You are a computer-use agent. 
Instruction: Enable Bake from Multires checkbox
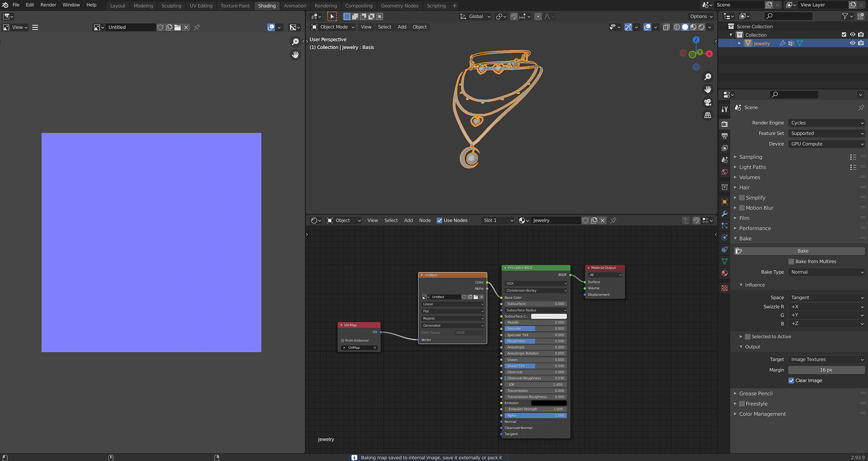791,261
